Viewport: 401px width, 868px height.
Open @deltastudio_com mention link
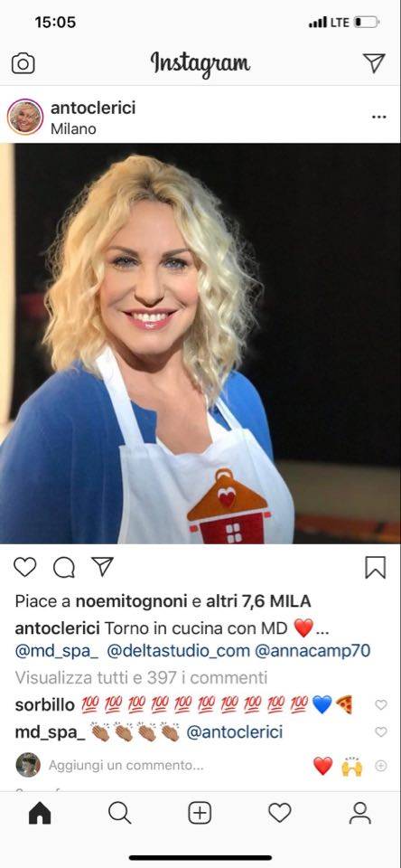(x=178, y=651)
